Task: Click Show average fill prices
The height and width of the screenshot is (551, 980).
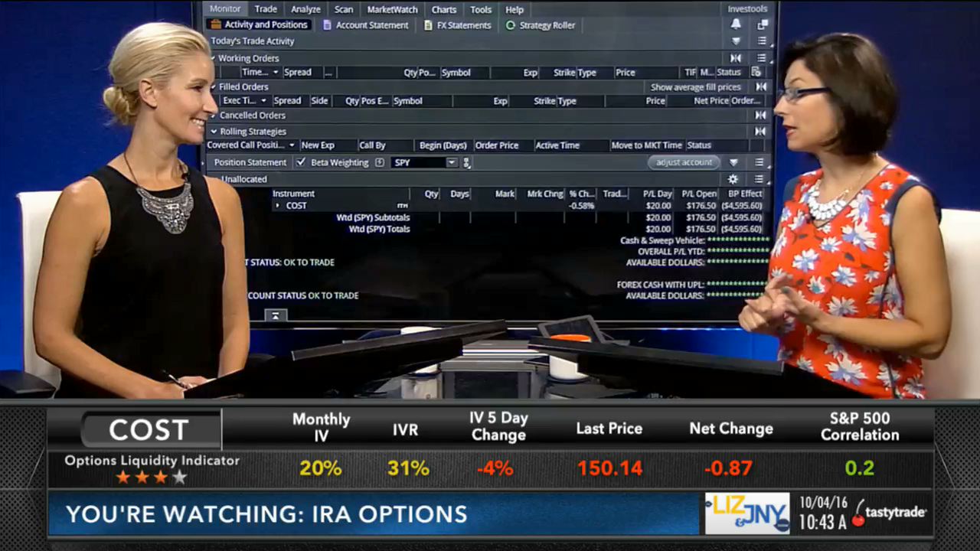Action: pos(696,87)
